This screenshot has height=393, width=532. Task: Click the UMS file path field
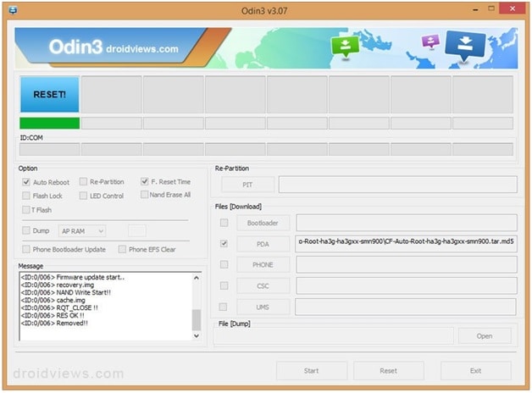[406, 307]
